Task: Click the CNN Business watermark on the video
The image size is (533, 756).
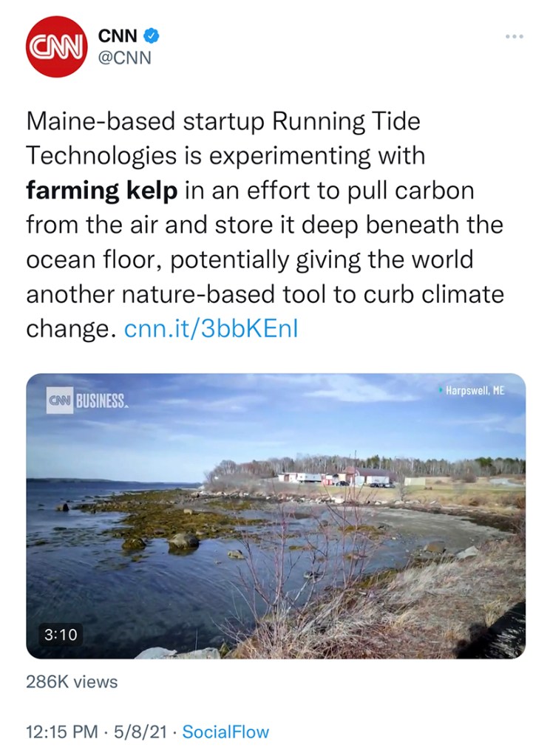Action: pyautogui.click(x=86, y=402)
